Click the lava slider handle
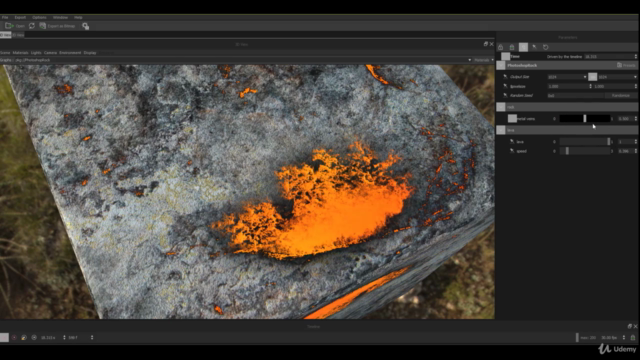 (609, 141)
